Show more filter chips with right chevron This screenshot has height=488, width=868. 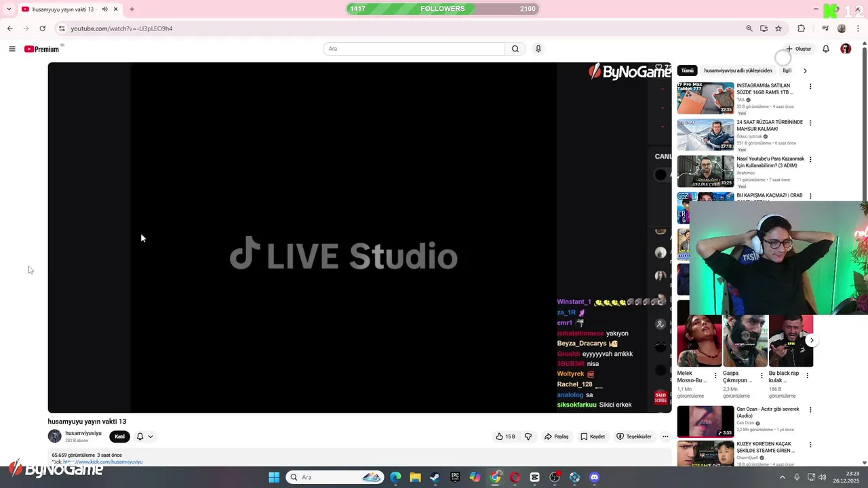[x=805, y=70]
